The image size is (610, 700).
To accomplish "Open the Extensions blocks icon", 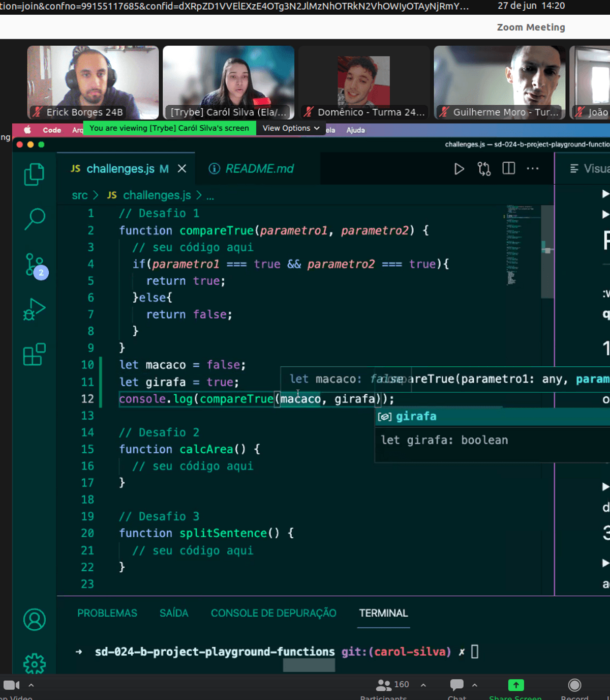I will tap(34, 354).
